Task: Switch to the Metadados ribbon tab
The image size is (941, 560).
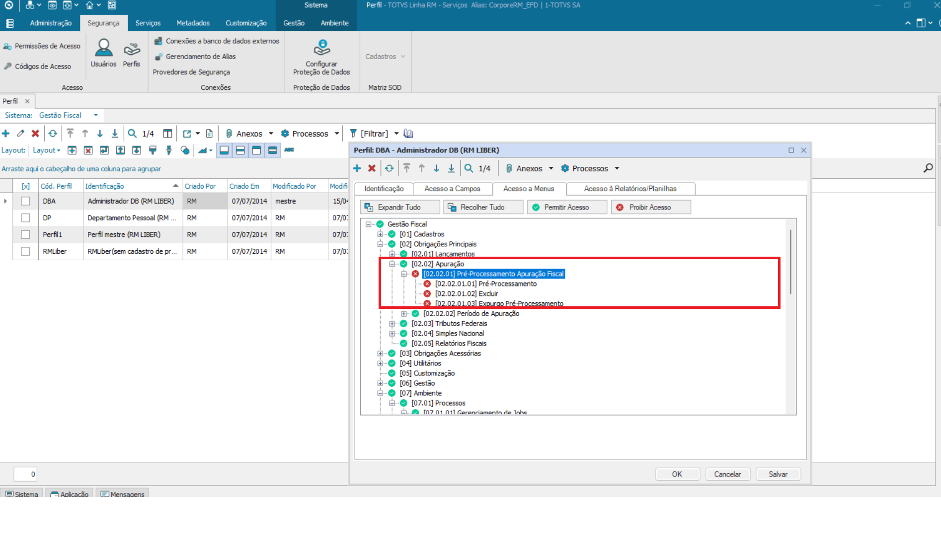Action: point(193,23)
